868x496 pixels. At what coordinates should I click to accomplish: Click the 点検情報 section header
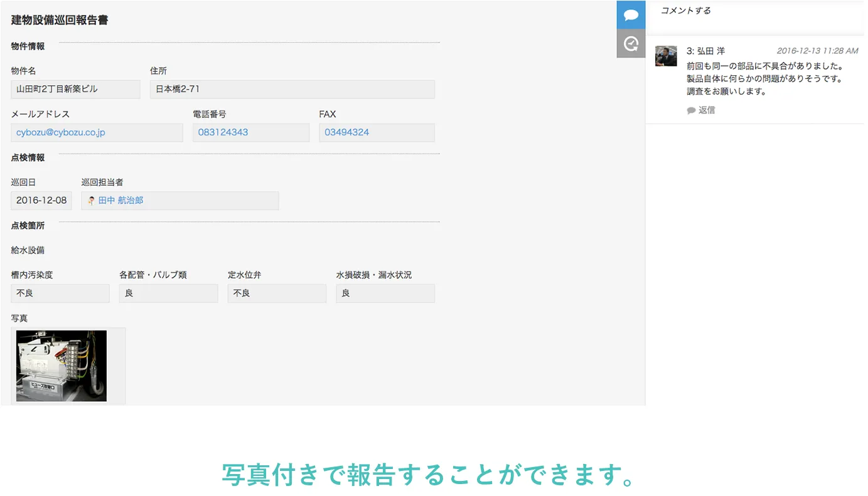[28, 157]
